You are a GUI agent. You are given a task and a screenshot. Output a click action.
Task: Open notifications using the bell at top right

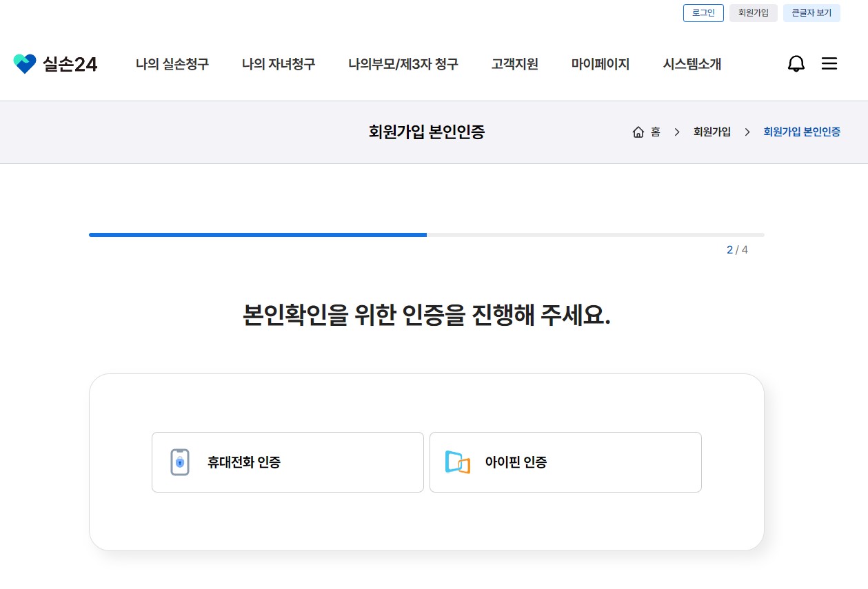(796, 63)
